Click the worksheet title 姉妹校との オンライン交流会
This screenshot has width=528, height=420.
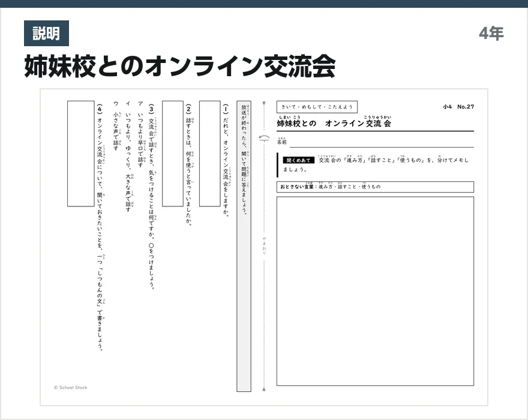coord(334,122)
